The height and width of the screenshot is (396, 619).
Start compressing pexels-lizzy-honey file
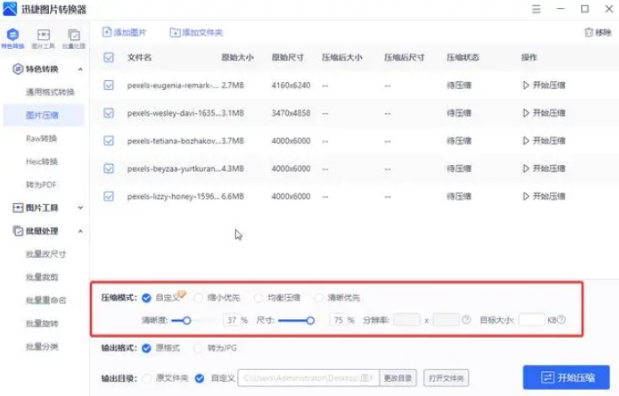(544, 196)
